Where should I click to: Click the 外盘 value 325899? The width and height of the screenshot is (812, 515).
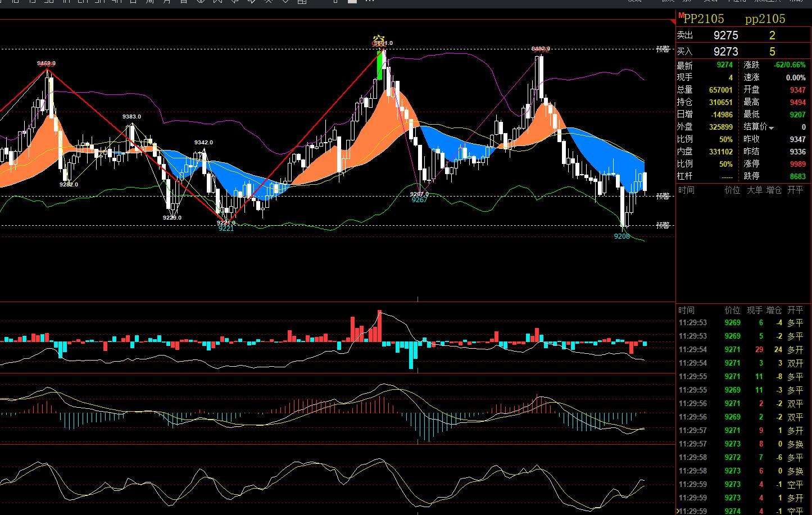point(721,127)
